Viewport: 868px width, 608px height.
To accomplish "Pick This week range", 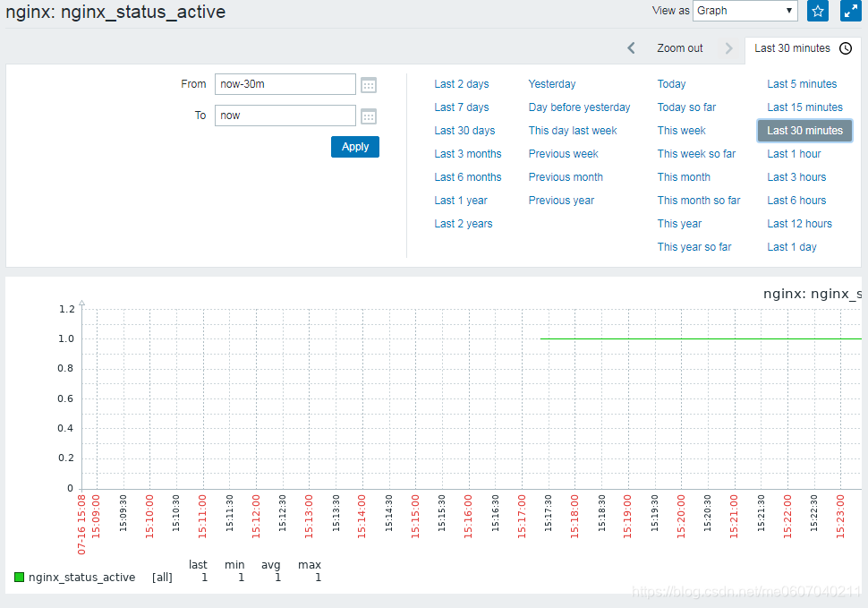I will coord(682,131).
